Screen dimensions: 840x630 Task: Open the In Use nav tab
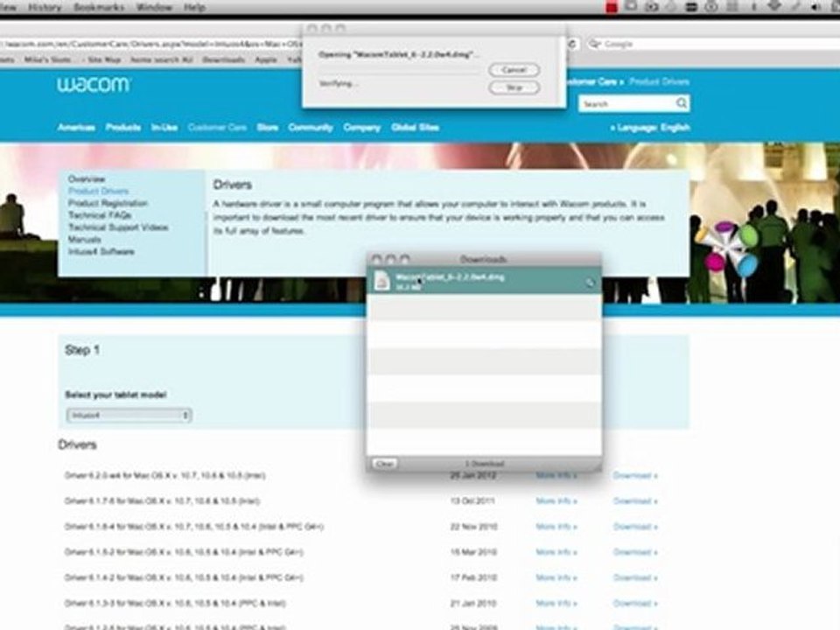point(164,128)
